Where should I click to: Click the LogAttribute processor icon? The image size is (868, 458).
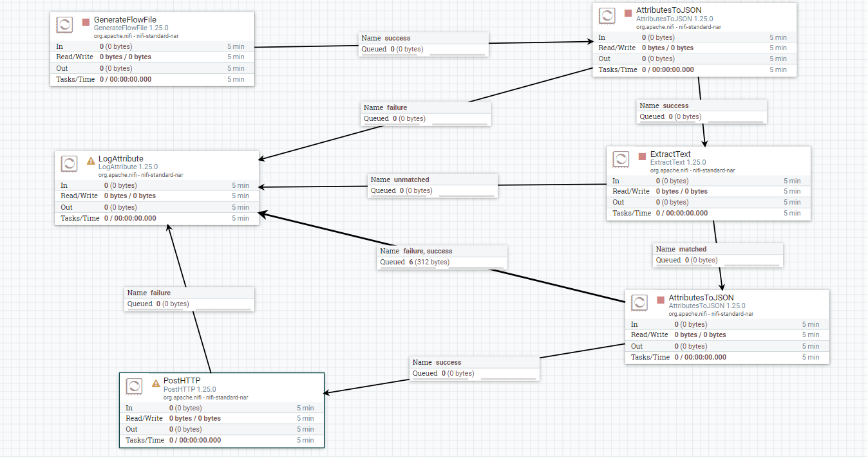pos(69,163)
